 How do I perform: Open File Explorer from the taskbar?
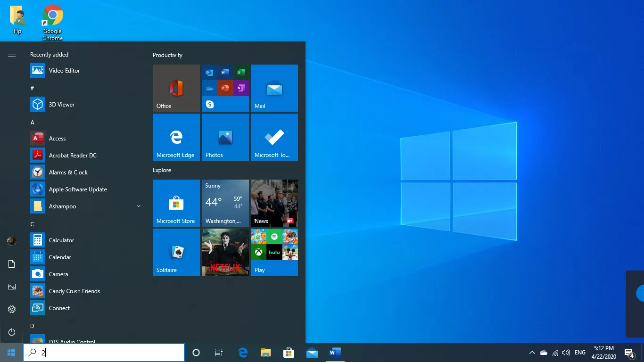click(266, 353)
